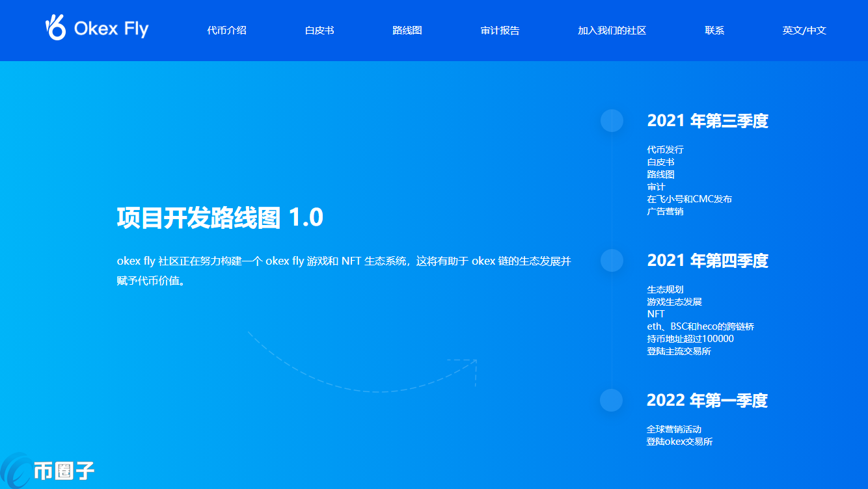Click the 2022 年第一季度 timeline dot
The height and width of the screenshot is (489, 868).
tap(612, 400)
